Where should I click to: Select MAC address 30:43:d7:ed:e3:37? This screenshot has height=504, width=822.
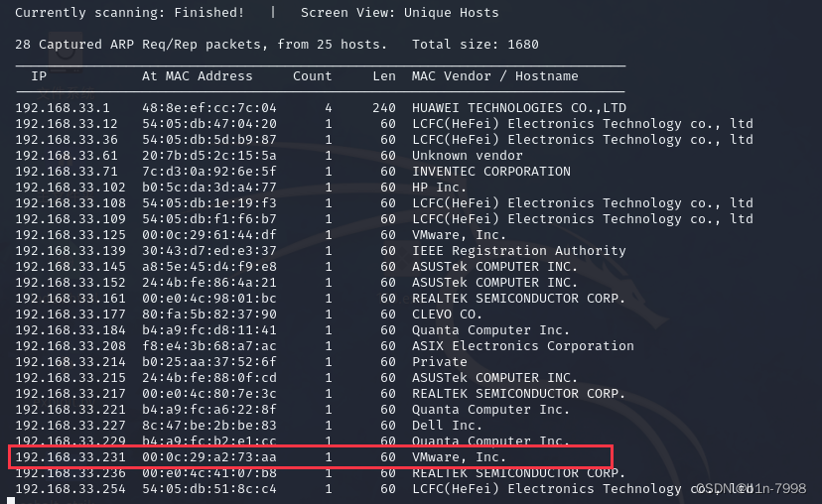[x=209, y=250]
